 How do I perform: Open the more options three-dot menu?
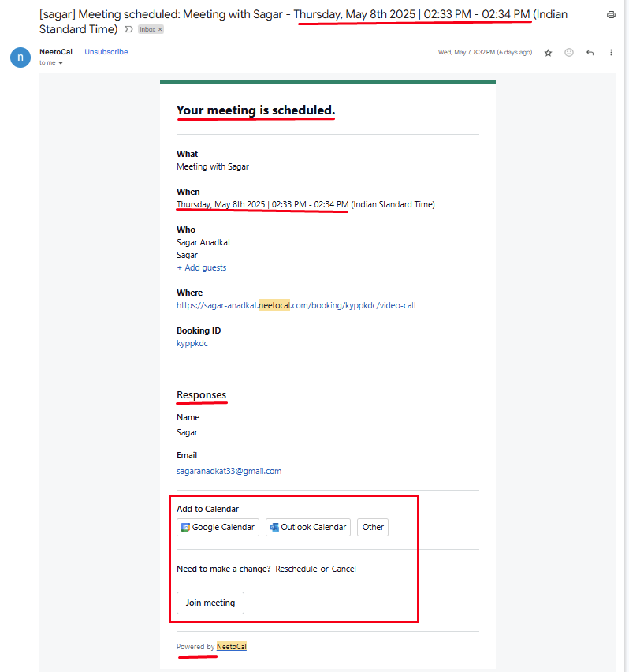click(611, 52)
